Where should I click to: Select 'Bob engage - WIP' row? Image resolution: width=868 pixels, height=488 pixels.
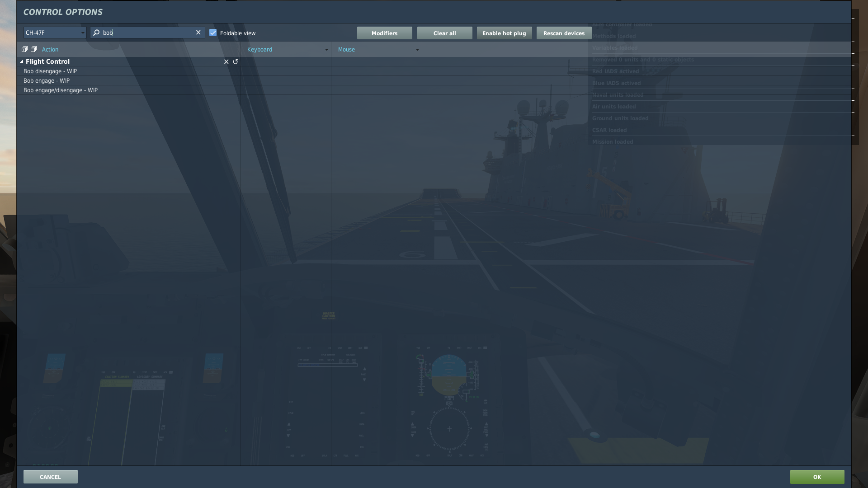pyautogui.click(x=128, y=80)
